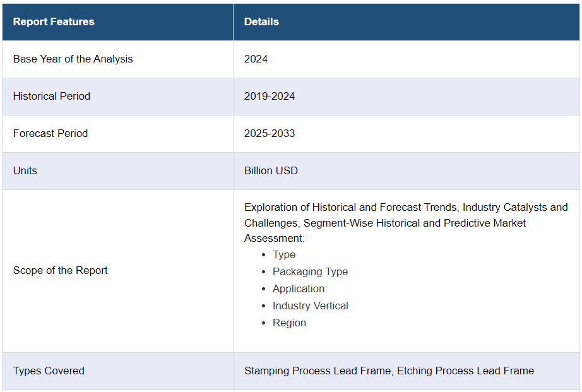
Task: Select the Historical Period row label
Action: 52,96
